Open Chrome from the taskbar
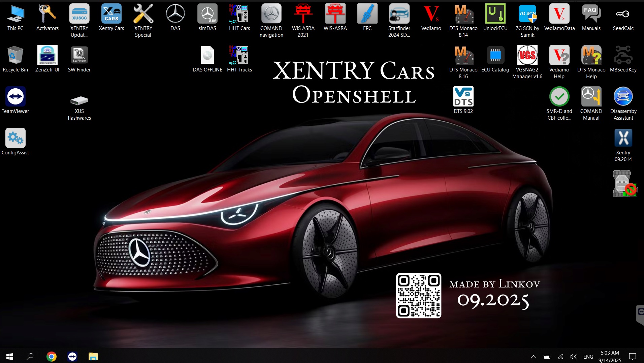The width and height of the screenshot is (644, 363). (51, 356)
